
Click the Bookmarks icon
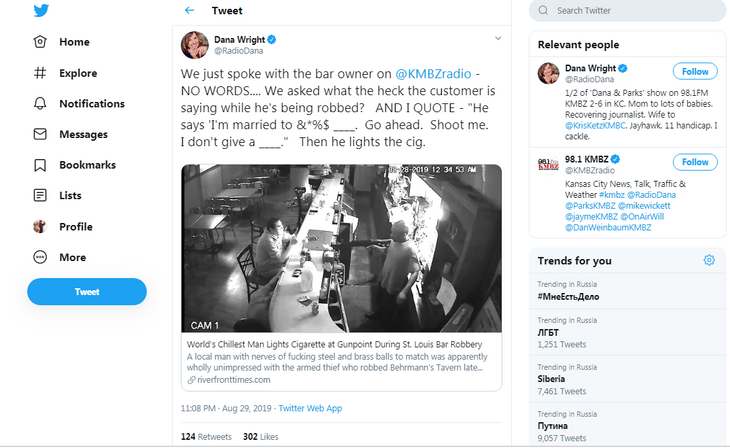click(40, 165)
